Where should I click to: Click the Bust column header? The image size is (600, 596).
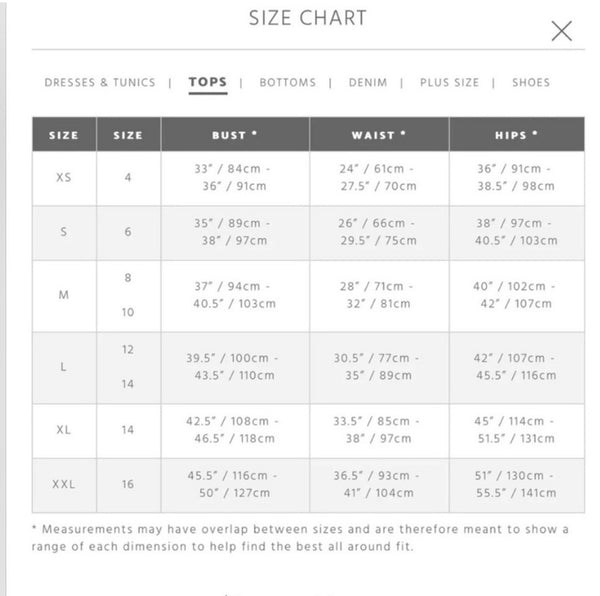coord(235,135)
